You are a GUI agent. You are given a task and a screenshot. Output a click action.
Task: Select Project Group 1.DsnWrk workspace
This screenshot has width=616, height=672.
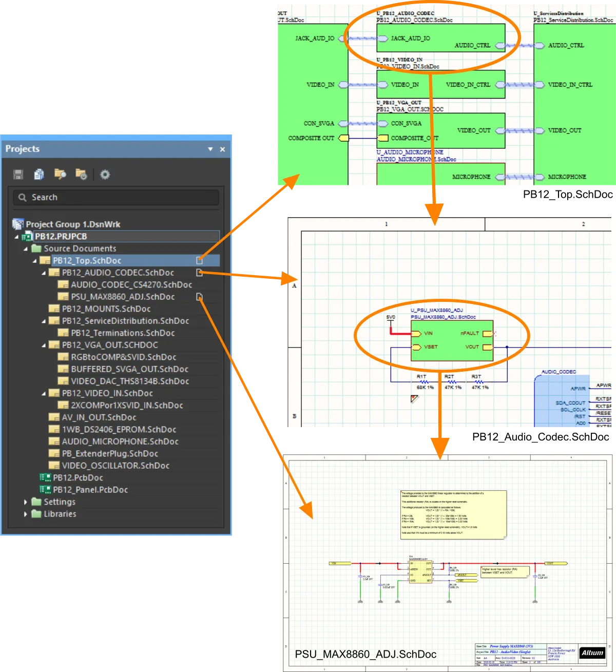[x=73, y=224]
